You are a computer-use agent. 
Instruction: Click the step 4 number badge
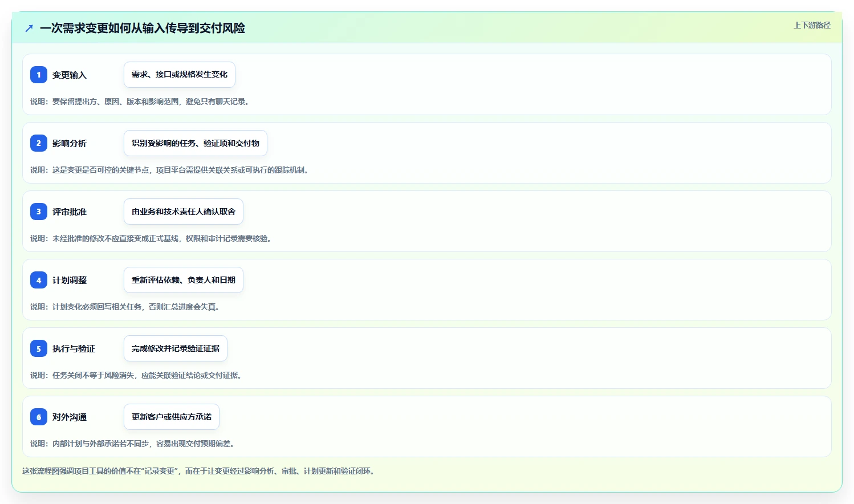[x=39, y=280]
